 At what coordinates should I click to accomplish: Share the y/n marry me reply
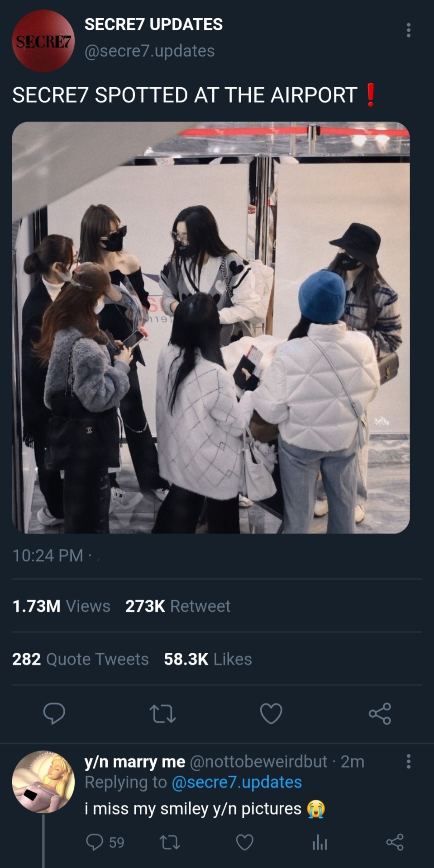(395, 842)
